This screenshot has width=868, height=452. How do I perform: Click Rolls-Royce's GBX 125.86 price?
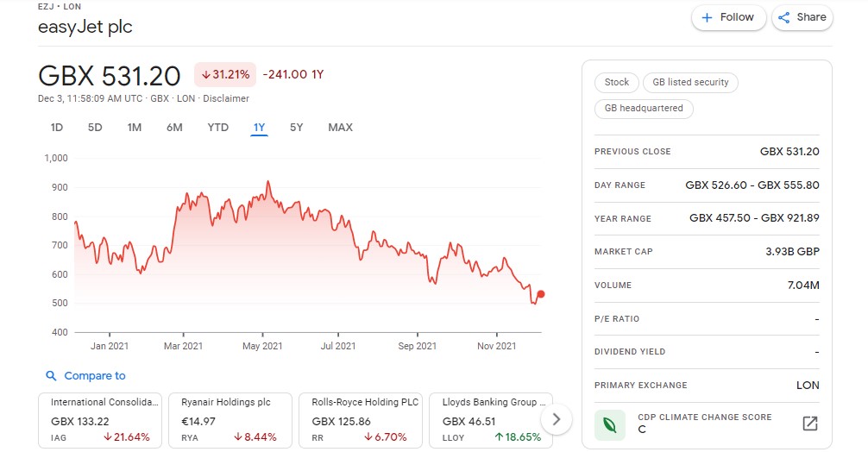click(341, 422)
